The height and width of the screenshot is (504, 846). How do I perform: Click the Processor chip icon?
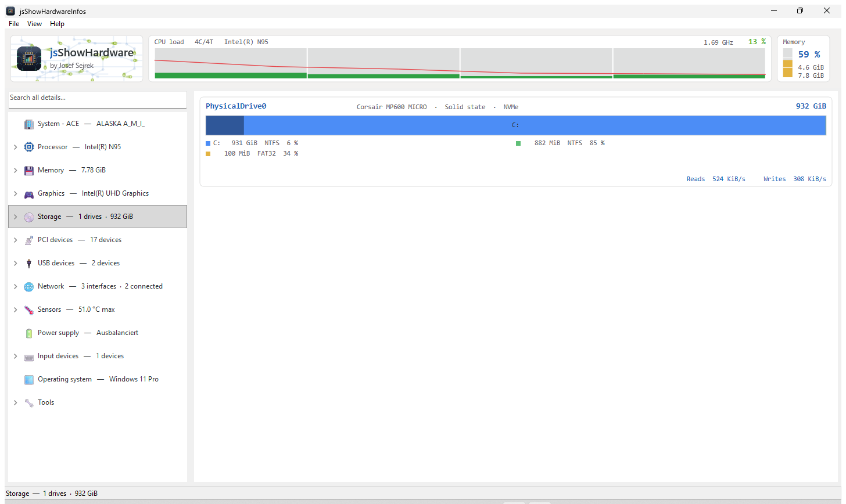point(29,147)
